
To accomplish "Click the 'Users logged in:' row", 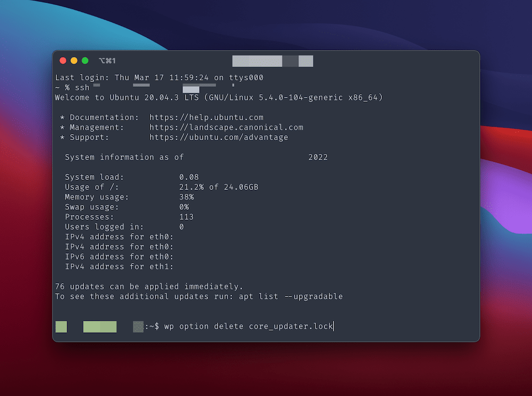I will tap(124, 227).
